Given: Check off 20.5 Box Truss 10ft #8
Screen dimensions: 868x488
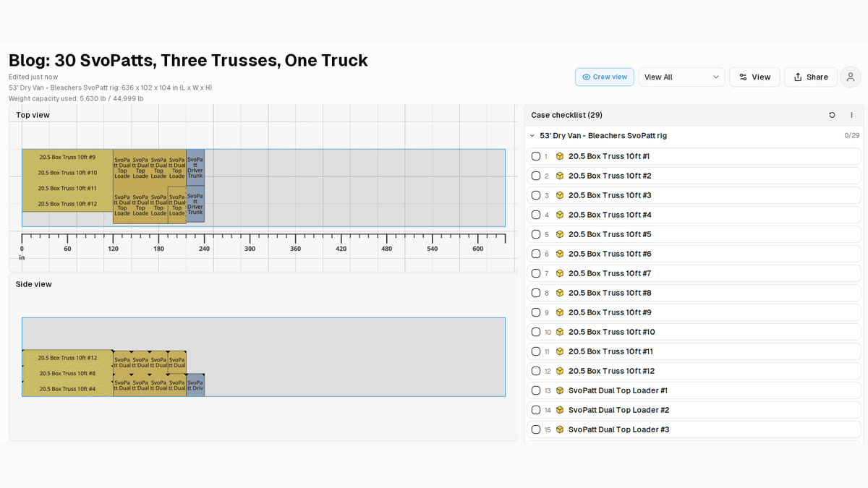Looking at the screenshot, I should (536, 293).
